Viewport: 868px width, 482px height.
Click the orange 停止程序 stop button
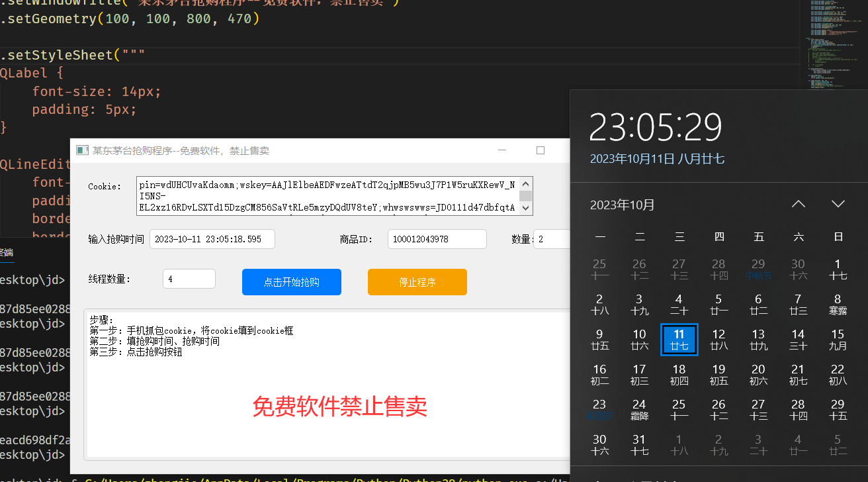coord(417,282)
